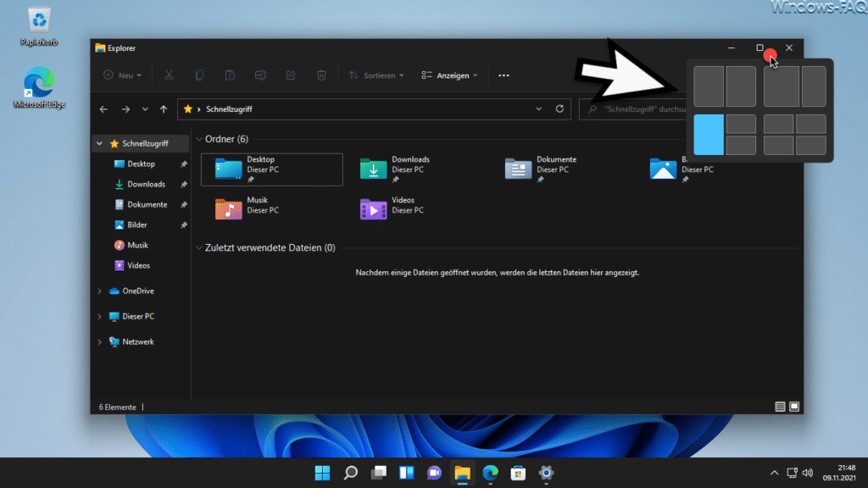Snap to right half of two-column layout

[741, 86]
